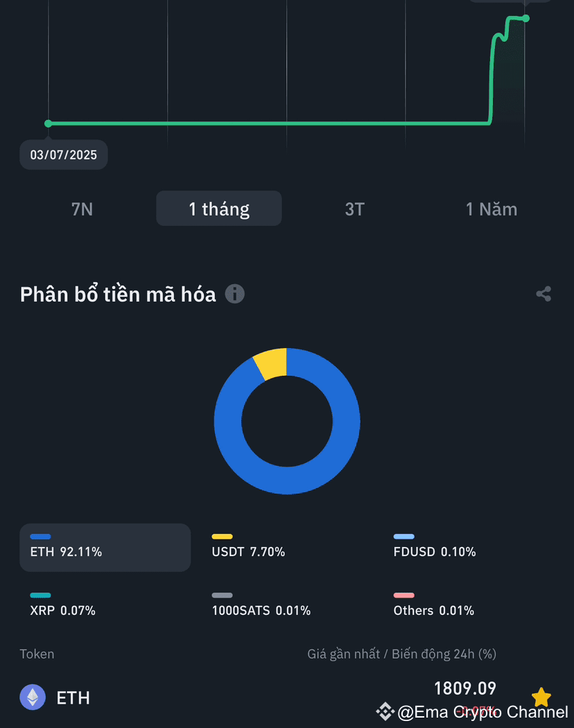This screenshot has height=728, width=574.
Task: Tap the Binance diamond logo watermark
Action: [385, 711]
